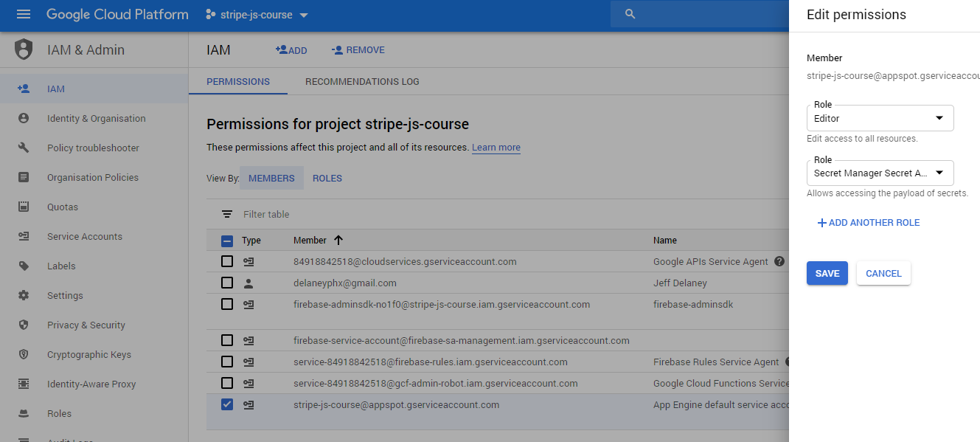
Task: Expand the stripe-js-course project selector
Action: pyautogui.click(x=305, y=13)
